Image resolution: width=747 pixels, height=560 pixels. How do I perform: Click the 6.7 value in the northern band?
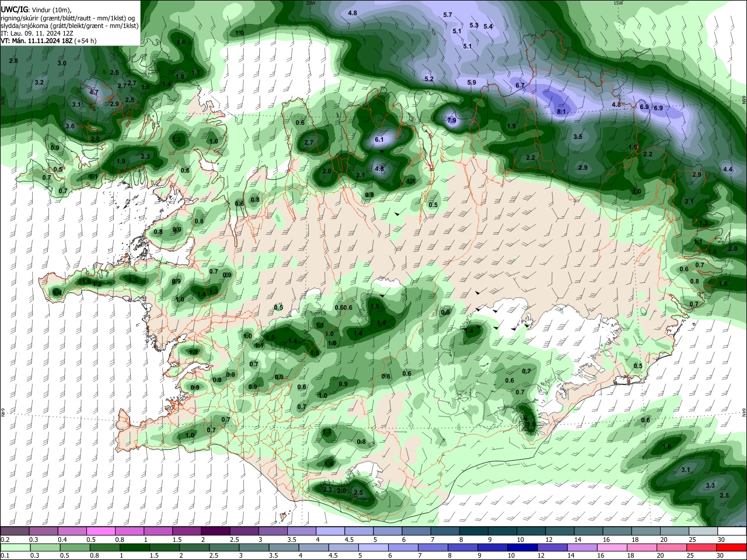[x=520, y=85]
